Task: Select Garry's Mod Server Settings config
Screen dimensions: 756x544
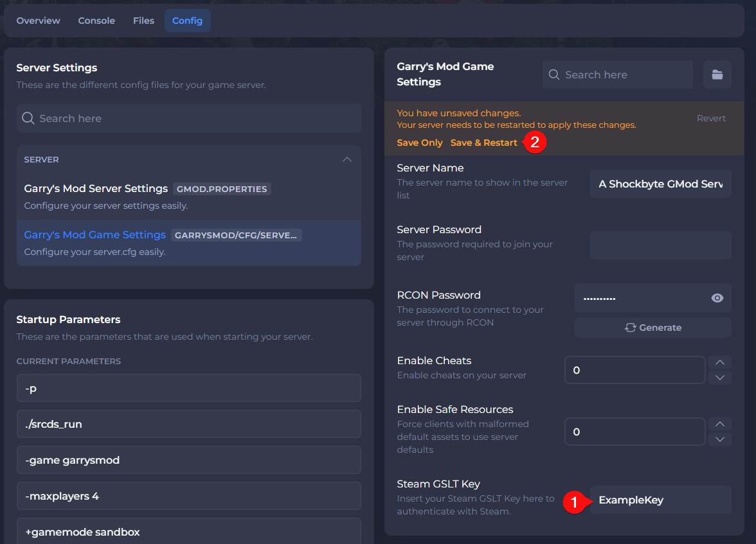Action: 96,189
